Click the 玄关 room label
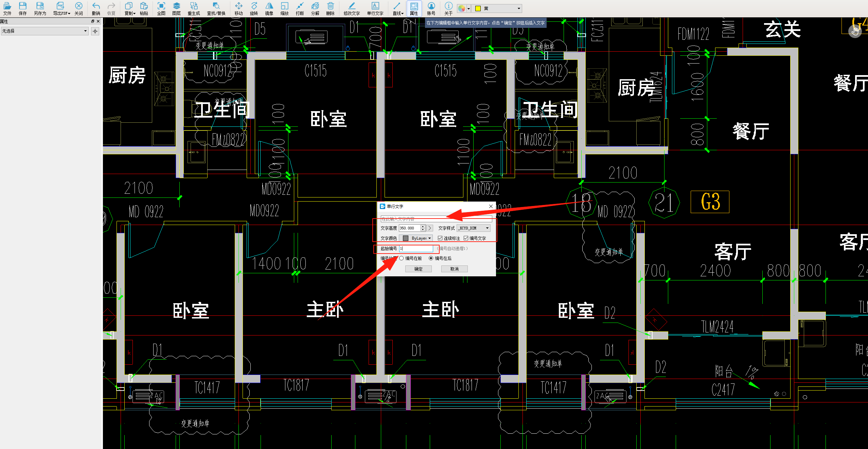The width and height of the screenshot is (868, 449). pos(782,30)
